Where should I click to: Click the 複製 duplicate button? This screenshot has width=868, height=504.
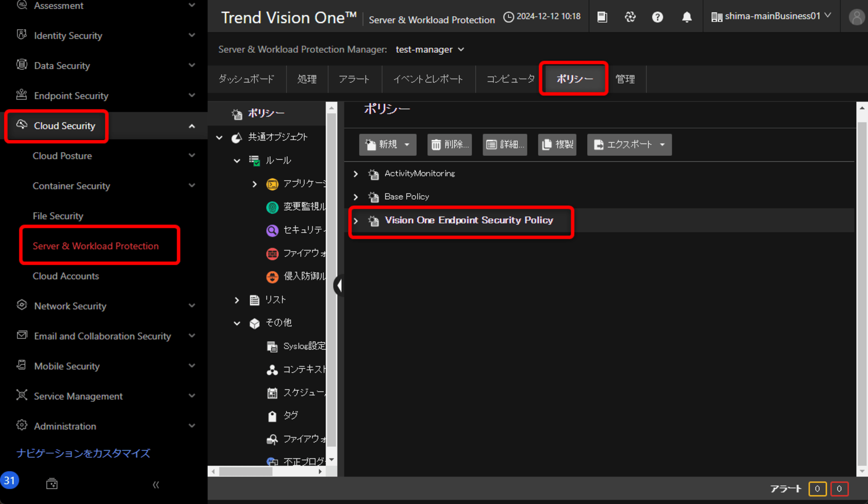tap(558, 145)
